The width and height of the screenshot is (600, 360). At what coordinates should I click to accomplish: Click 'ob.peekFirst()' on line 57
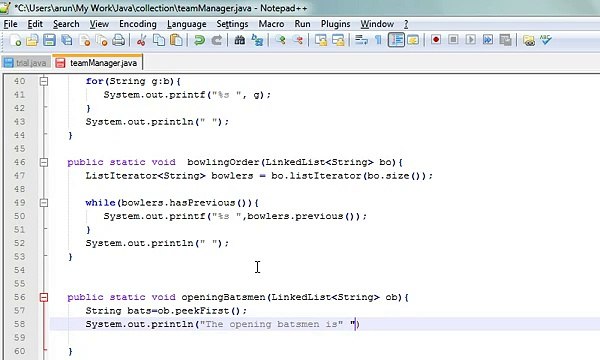click(199, 311)
